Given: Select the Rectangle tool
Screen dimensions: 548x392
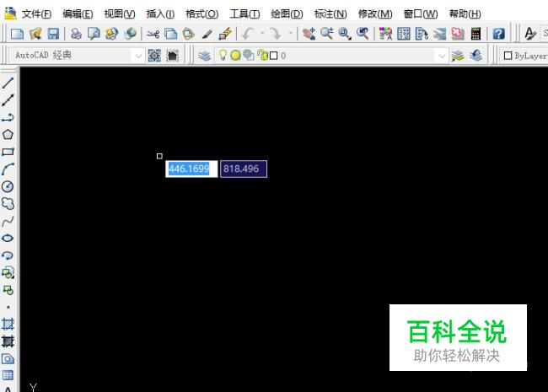Looking at the screenshot, I should coord(8,152).
